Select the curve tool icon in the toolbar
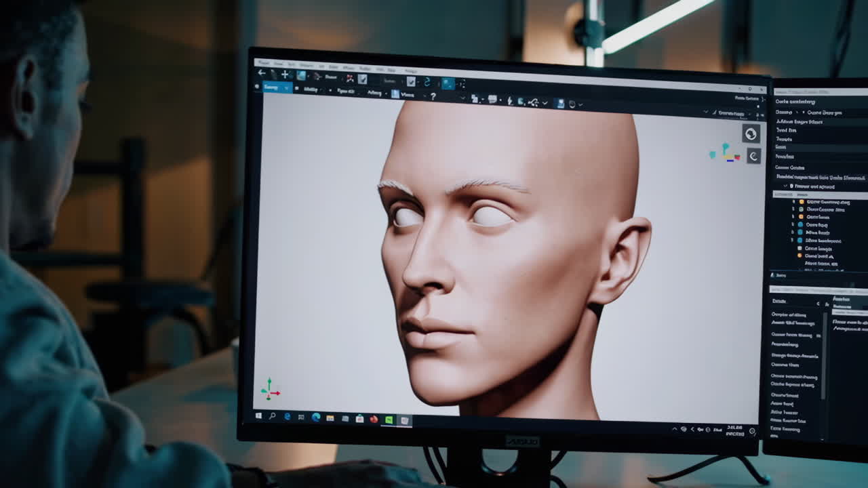 [426, 82]
